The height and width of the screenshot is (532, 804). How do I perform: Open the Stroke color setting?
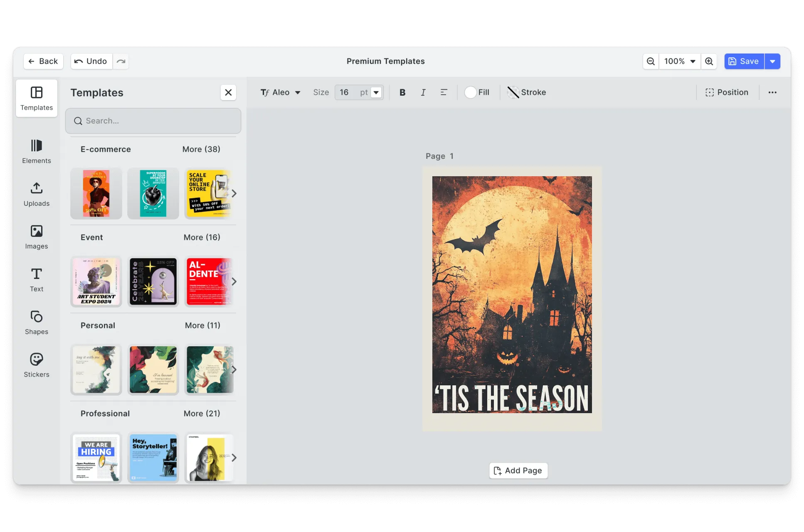pos(527,92)
